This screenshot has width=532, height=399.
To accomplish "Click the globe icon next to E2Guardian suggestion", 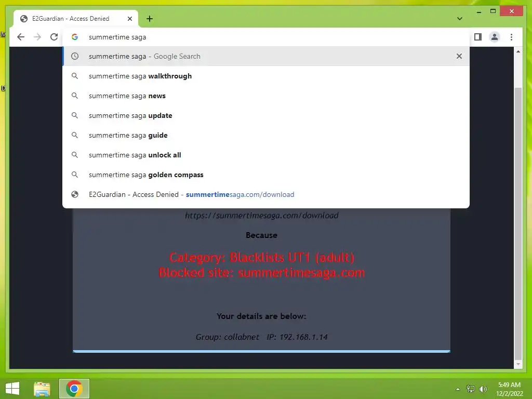I will point(75,194).
